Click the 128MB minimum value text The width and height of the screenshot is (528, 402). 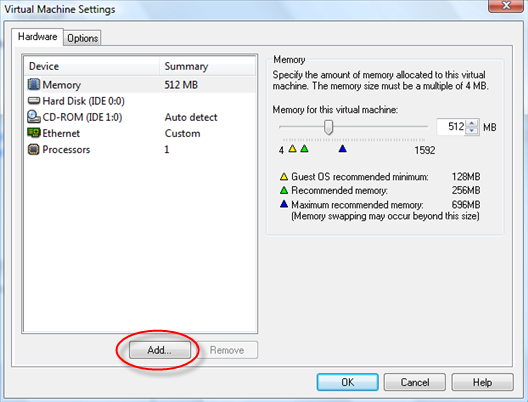click(x=466, y=176)
